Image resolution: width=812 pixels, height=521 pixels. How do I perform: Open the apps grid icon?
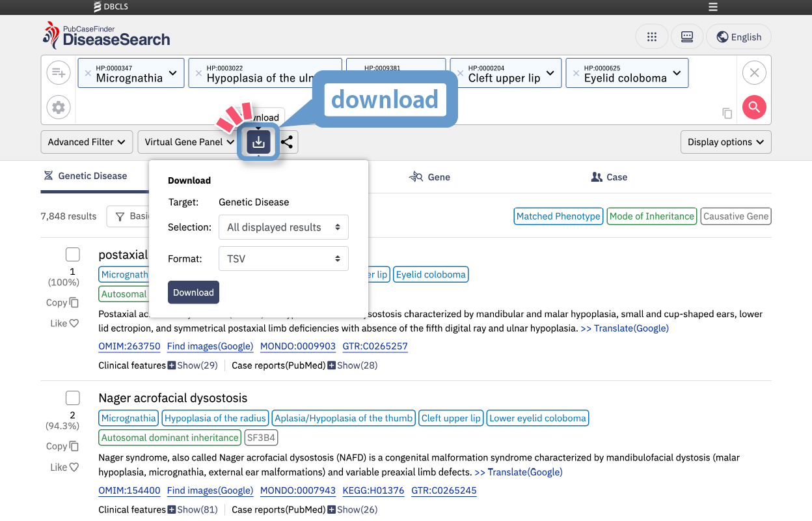tap(651, 36)
